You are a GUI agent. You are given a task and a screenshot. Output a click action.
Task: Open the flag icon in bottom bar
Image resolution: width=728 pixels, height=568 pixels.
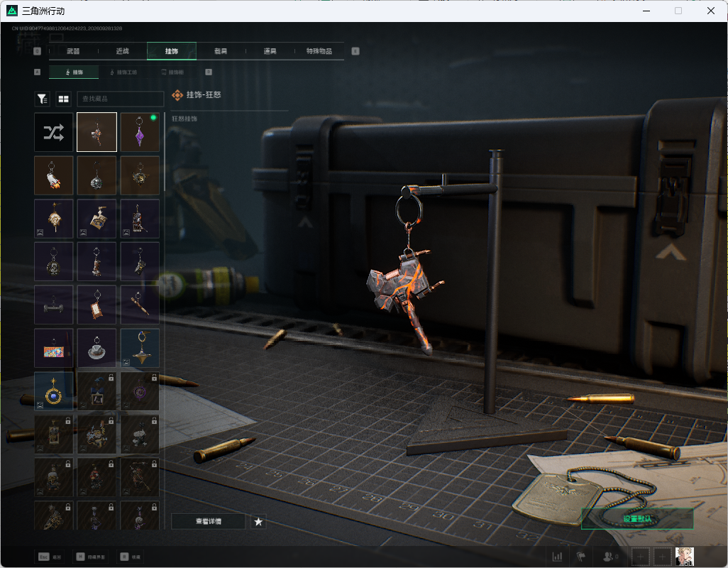click(x=581, y=556)
